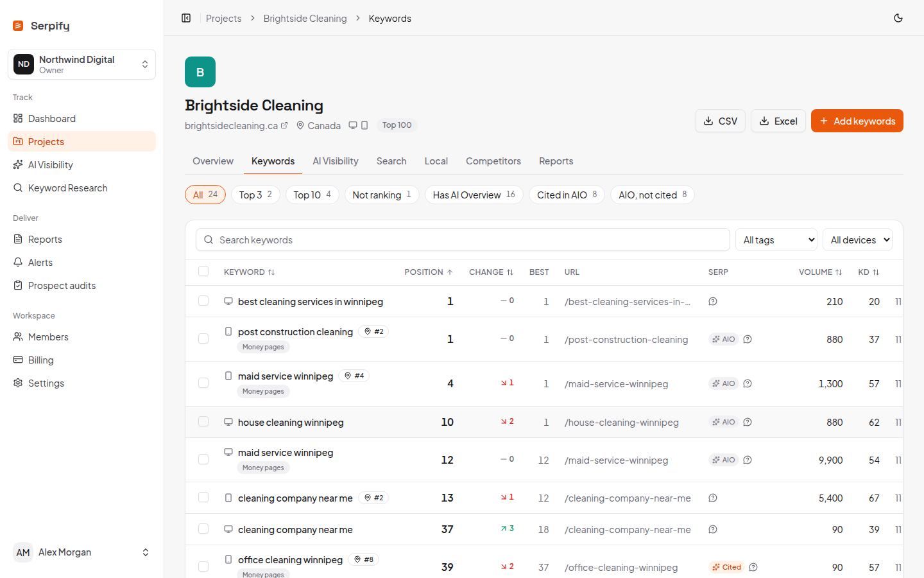Switch to the Search tab
This screenshot has height=578, width=924.
click(391, 161)
